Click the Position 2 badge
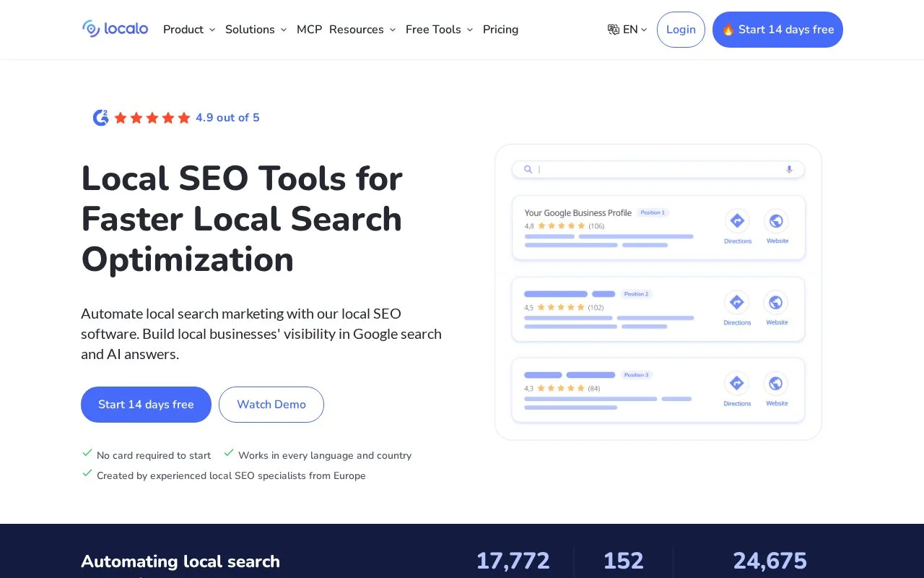Screen dimensions: 924x578 pos(636,294)
